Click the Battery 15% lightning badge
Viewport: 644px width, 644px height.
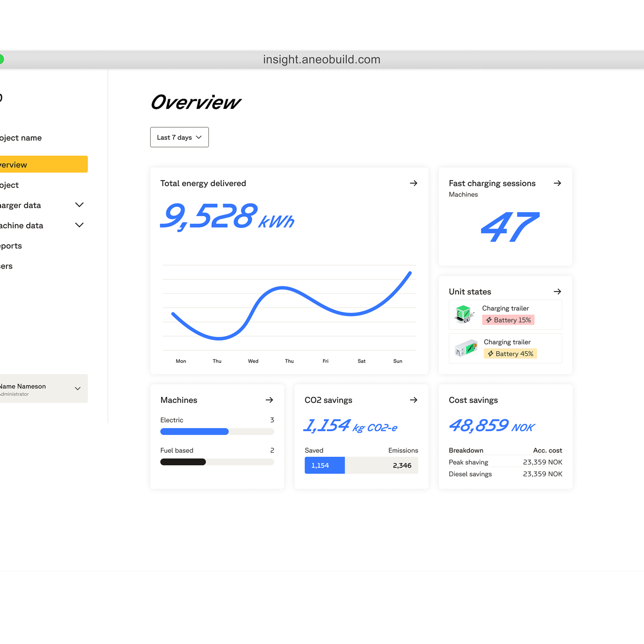coord(508,320)
